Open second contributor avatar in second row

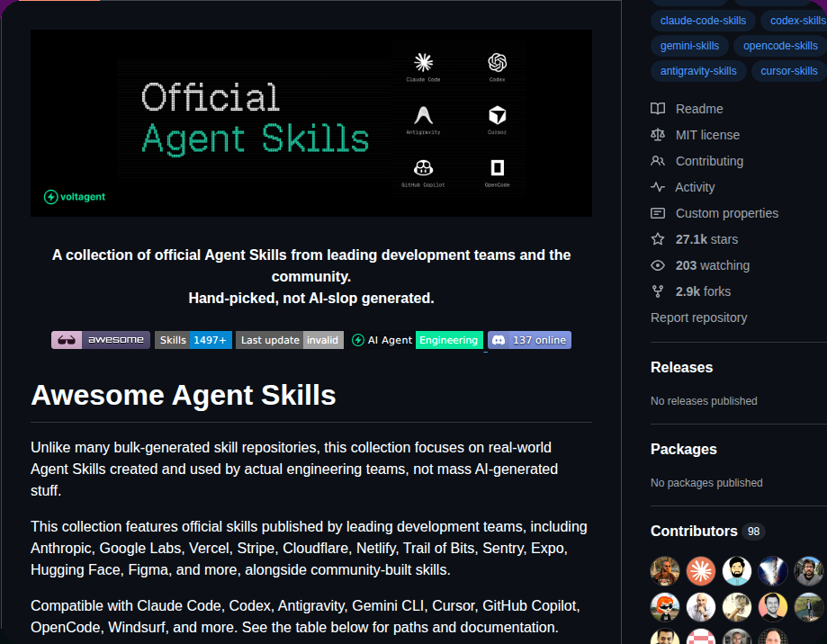click(x=701, y=606)
